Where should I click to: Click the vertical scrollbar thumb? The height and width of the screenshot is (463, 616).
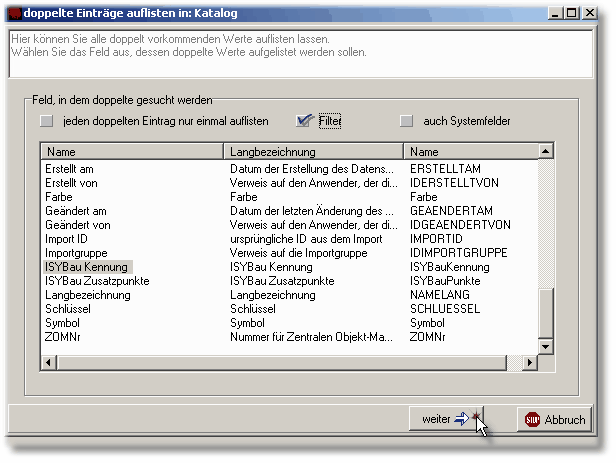point(546,314)
